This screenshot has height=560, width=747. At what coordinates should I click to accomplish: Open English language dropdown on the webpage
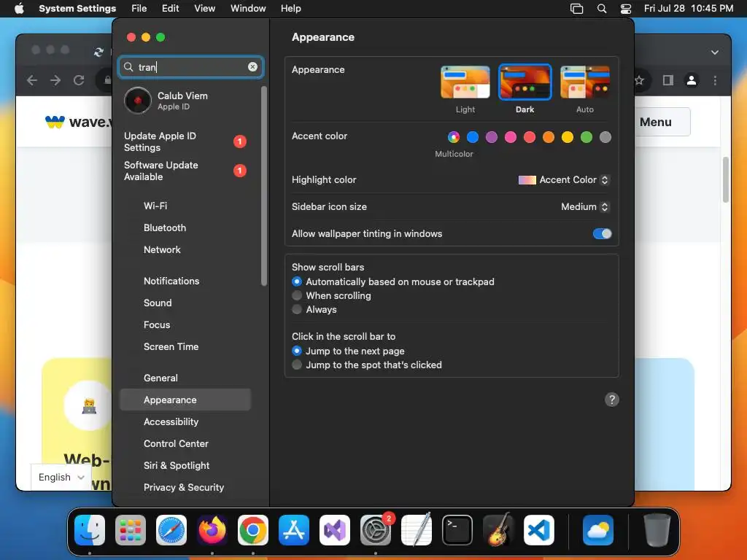pos(61,477)
